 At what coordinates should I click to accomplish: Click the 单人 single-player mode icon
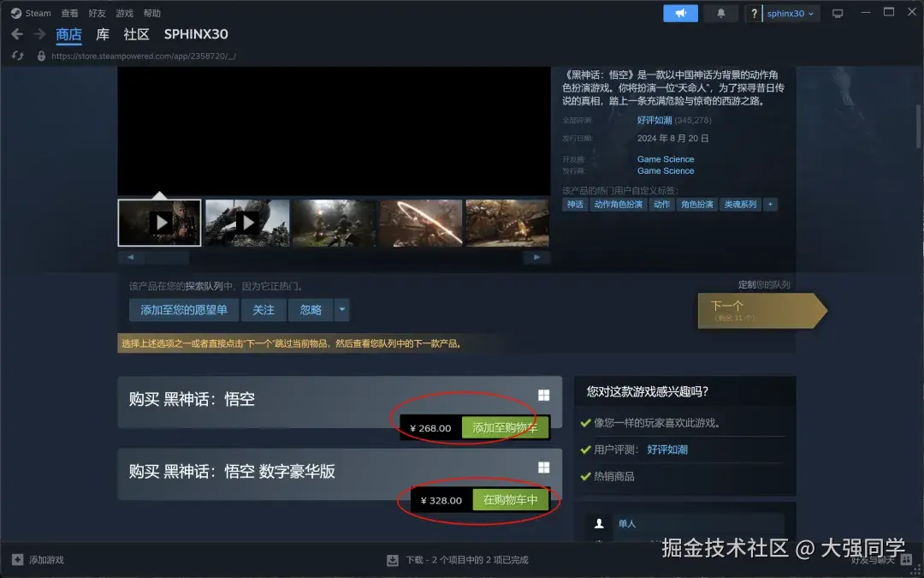tap(599, 523)
